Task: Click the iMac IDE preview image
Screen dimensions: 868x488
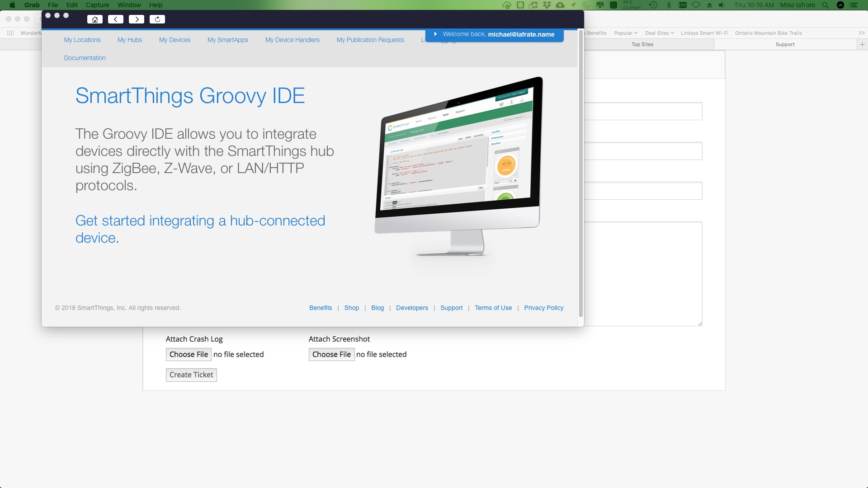Action: pyautogui.click(x=458, y=167)
